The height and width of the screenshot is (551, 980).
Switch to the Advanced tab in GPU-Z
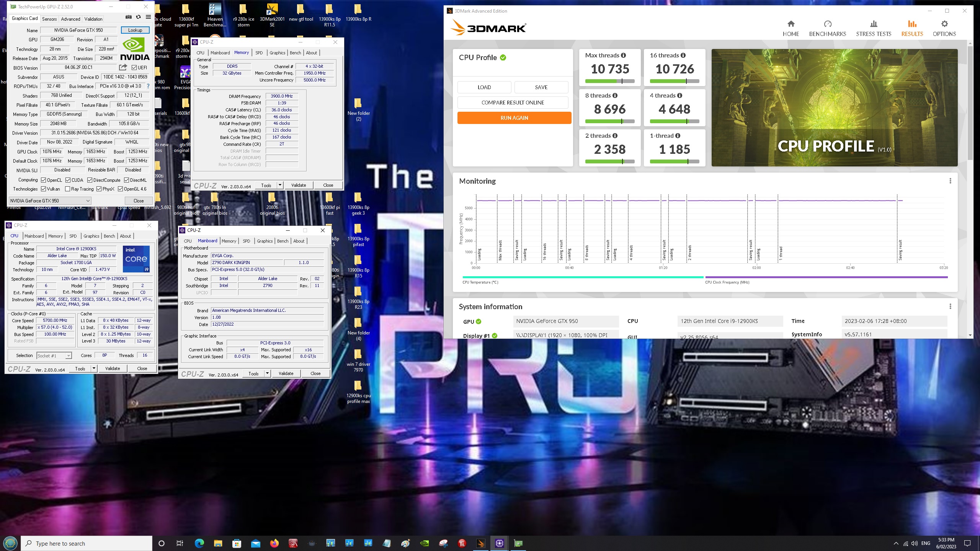pos(70,19)
